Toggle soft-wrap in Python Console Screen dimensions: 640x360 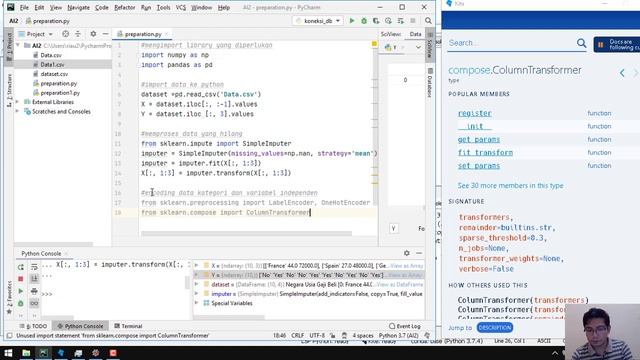34,267
